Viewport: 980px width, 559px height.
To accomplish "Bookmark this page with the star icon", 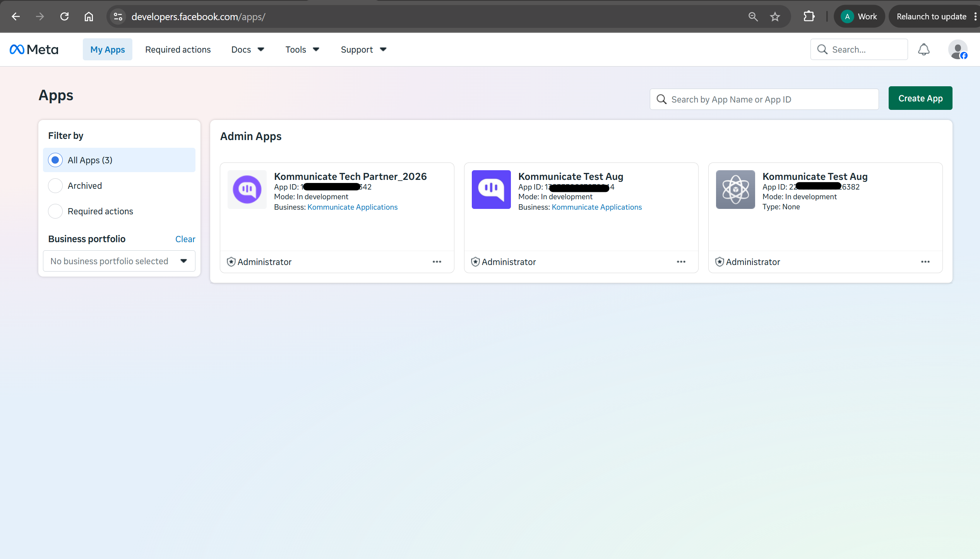I will (775, 17).
